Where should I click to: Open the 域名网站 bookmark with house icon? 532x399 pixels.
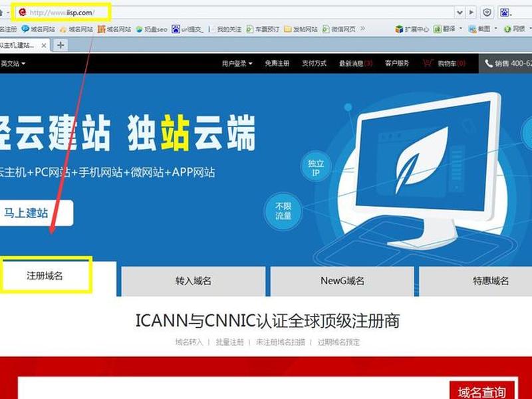(x=76, y=29)
